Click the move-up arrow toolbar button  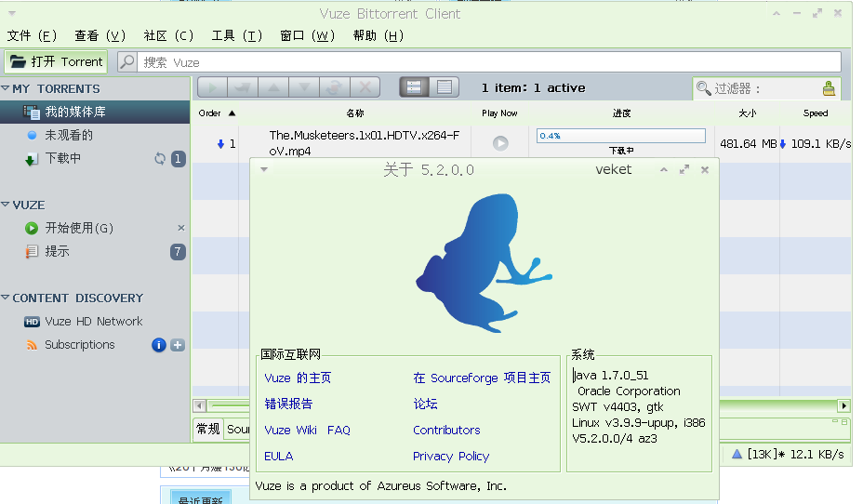pyautogui.click(x=273, y=87)
